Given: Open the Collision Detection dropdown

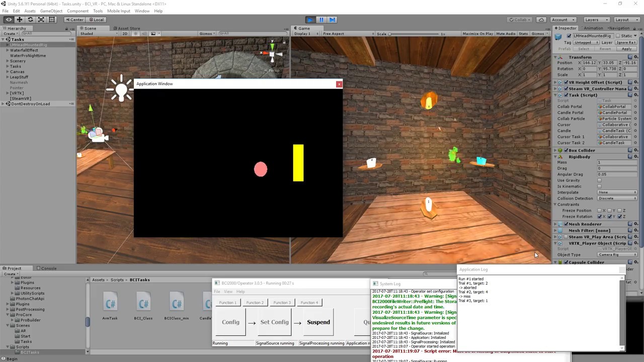Looking at the screenshot, I should (x=617, y=198).
